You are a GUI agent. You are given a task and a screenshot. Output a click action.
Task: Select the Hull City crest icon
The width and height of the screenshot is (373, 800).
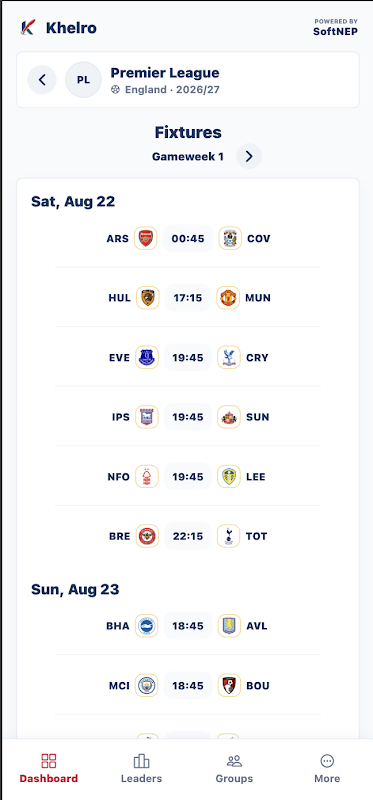click(147, 298)
